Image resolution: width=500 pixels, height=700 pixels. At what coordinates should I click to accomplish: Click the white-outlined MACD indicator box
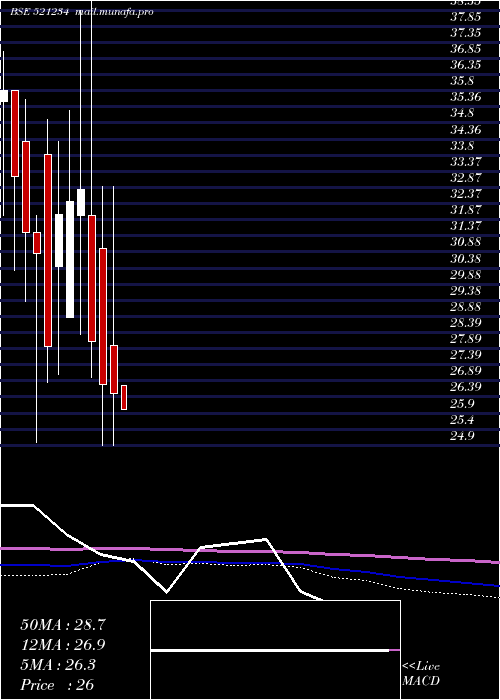pyautogui.click(x=275, y=650)
